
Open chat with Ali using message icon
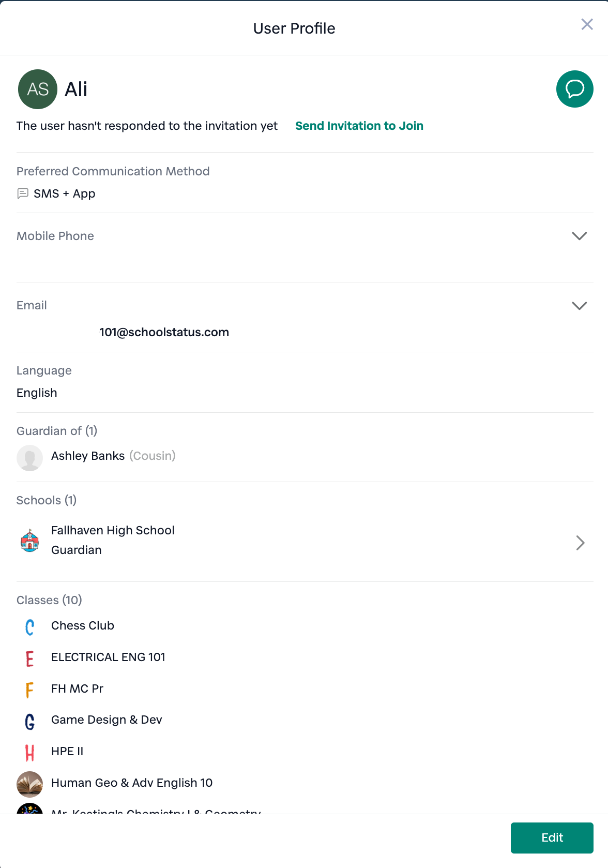coord(574,89)
